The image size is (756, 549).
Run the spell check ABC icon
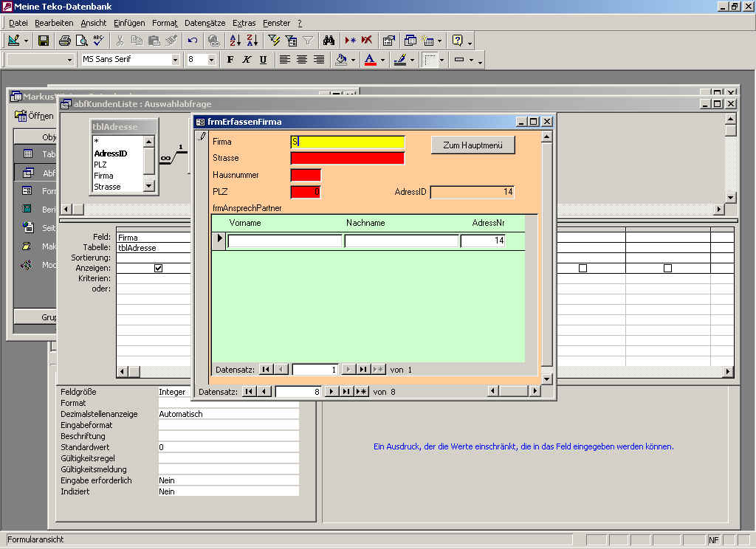point(98,41)
